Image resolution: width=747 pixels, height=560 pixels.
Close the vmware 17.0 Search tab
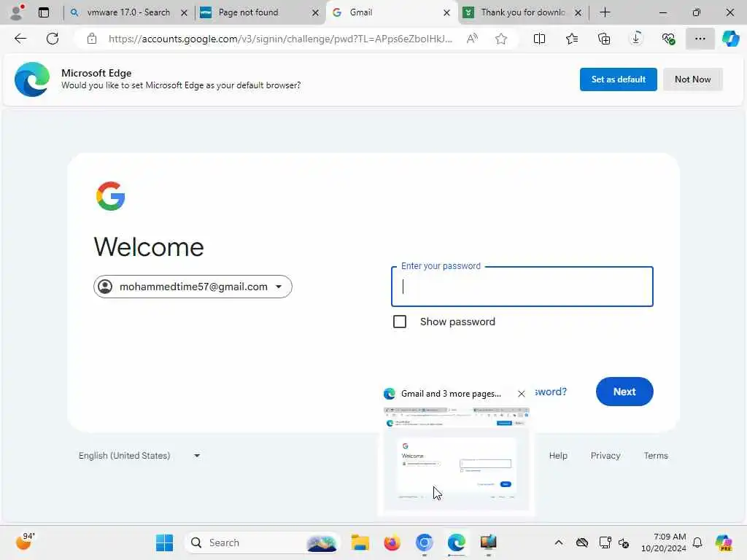coord(184,13)
